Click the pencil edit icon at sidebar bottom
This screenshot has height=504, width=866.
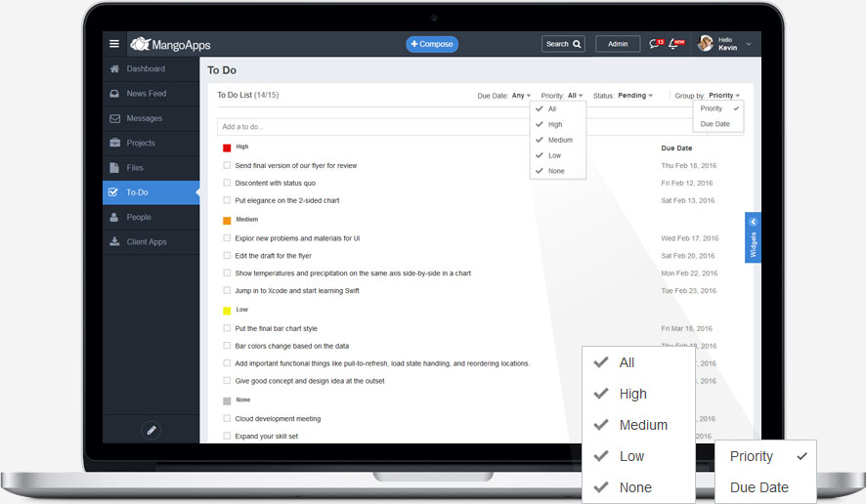coord(151,430)
